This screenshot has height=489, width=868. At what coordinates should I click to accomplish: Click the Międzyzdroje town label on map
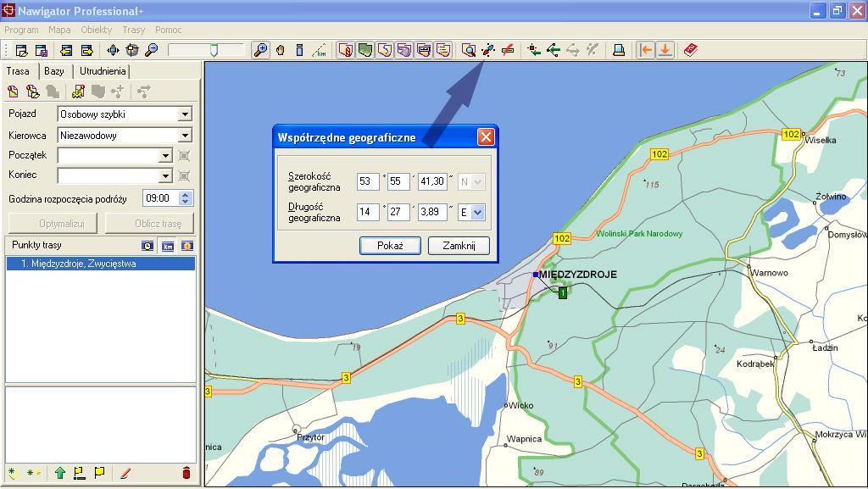click(577, 275)
